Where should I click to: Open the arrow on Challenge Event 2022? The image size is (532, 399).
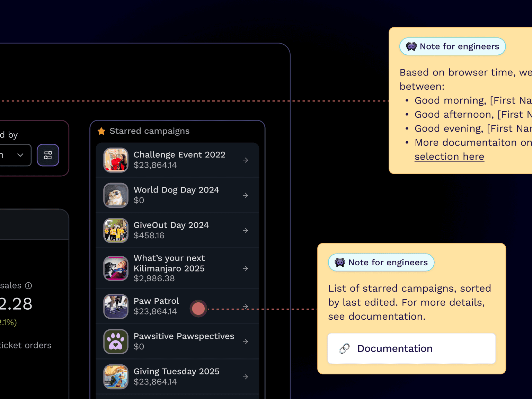pyautogui.click(x=245, y=160)
